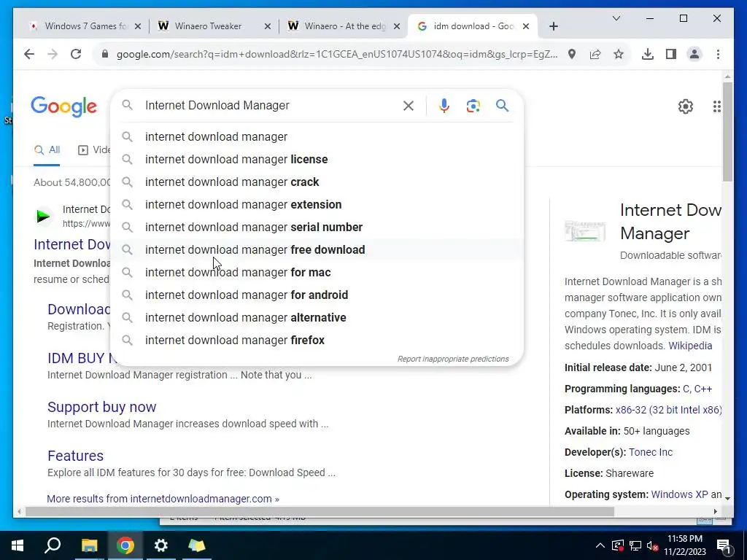747x560 pixels.
Task: Choose suggestion 'internet download manager firefox'
Action: tap(317, 341)
